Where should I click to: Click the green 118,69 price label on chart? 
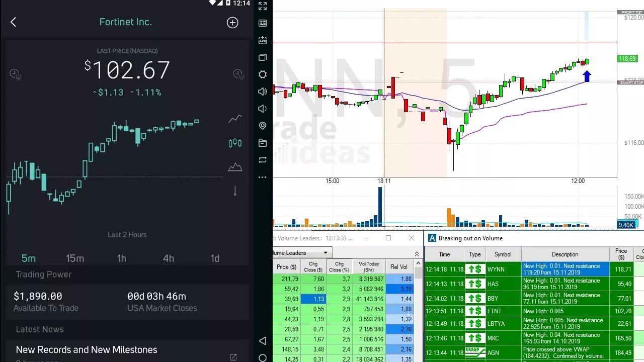pos(627,59)
